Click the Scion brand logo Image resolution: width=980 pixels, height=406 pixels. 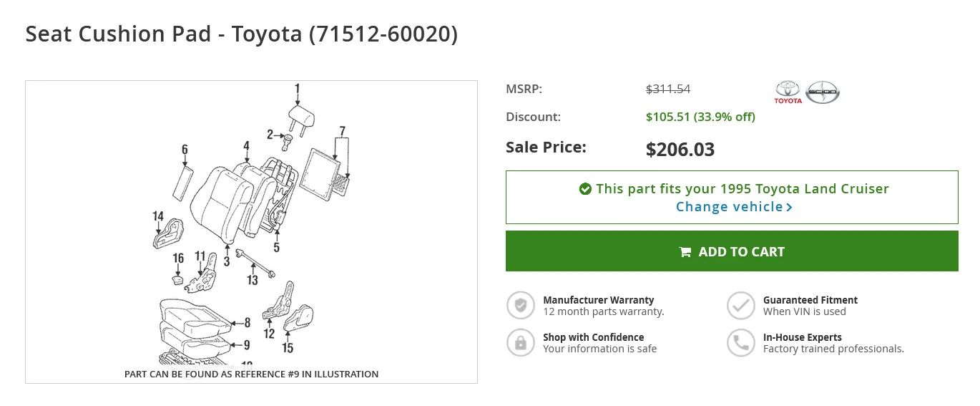pyautogui.click(x=823, y=92)
